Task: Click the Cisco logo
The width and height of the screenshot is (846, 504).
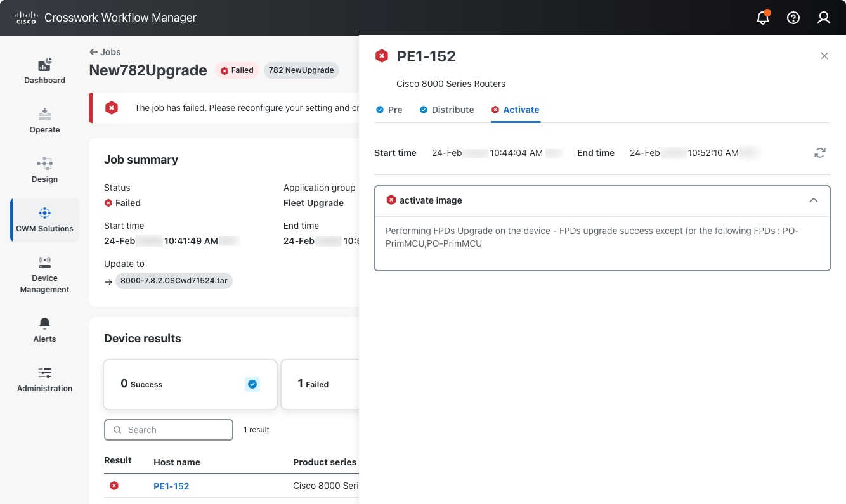Action: tap(26, 18)
